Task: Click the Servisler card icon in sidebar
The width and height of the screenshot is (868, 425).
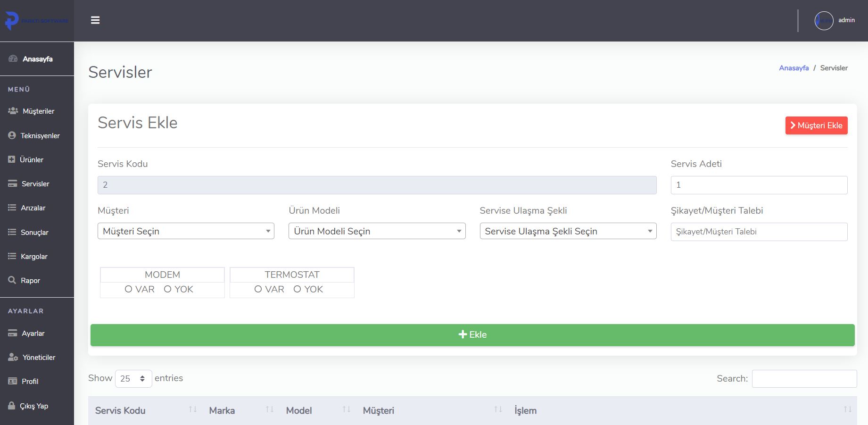Action: pos(13,183)
